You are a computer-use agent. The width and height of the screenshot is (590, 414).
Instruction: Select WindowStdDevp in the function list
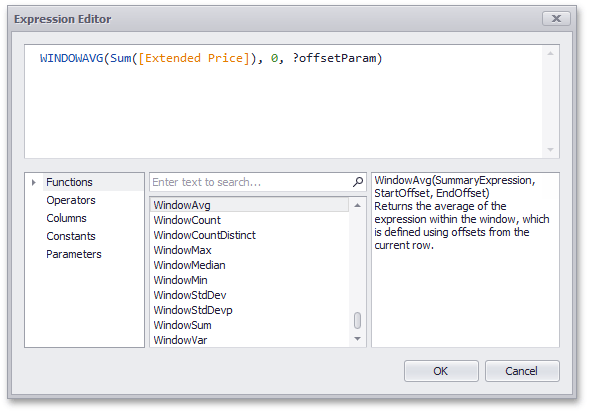point(250,310)
